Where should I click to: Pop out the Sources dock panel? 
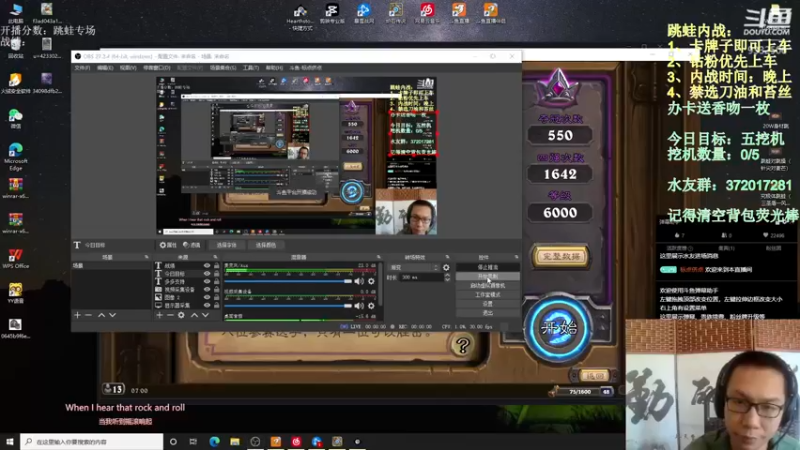[215, 257]
